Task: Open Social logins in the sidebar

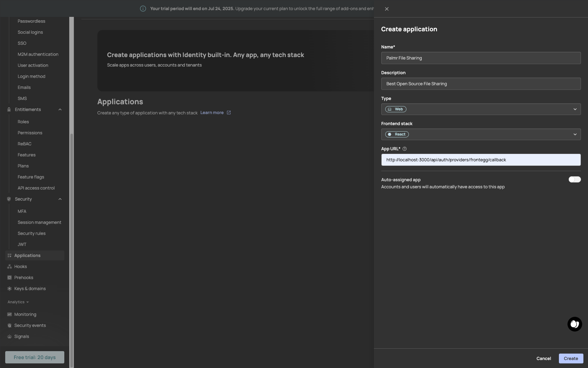Action: (30, 32)
